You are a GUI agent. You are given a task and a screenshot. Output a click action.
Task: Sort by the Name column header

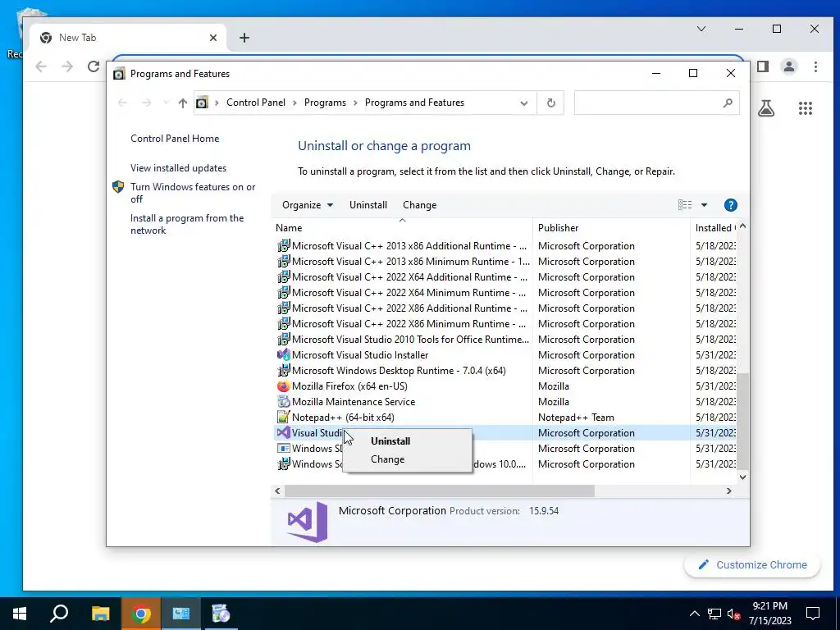pyautogui.click(x=402, y=228)
